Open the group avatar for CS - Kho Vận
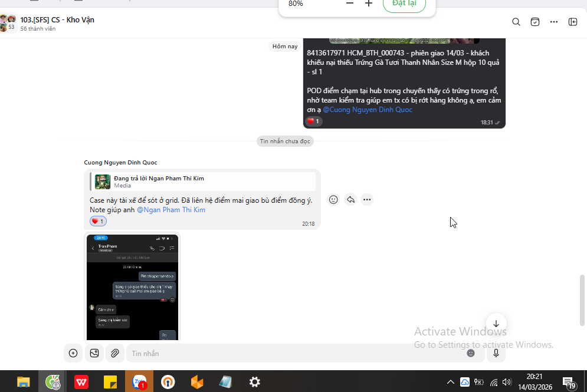The height and width of the screenshot is (392, 587). pos(8,23)
